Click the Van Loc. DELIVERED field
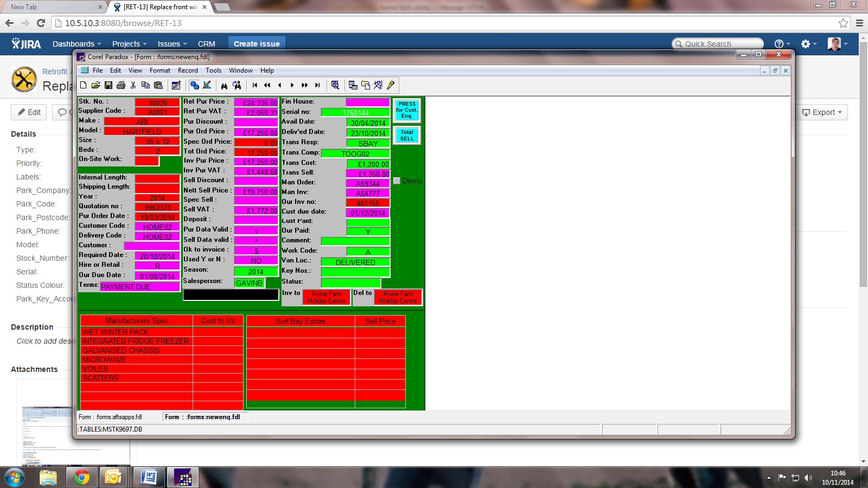Viewport: 868px width, 488px height. pos(355,262)
